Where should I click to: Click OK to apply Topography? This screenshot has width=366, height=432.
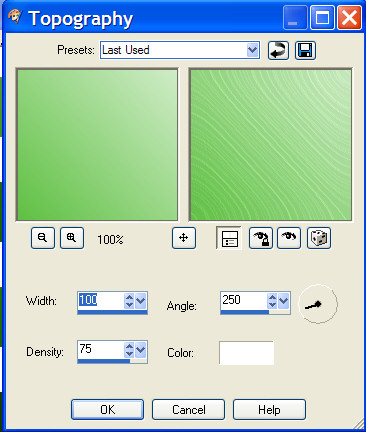107,410
